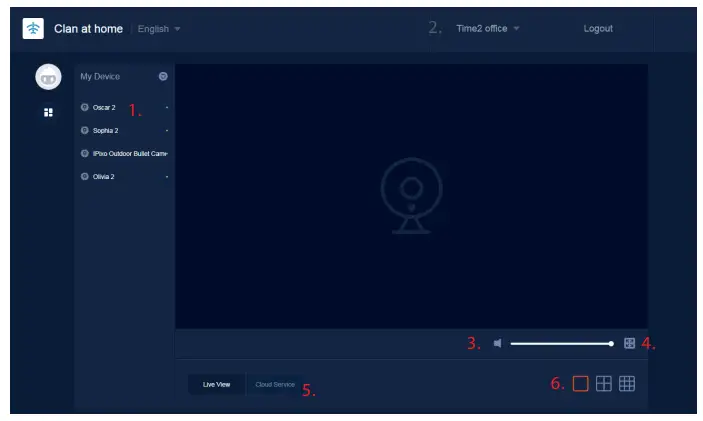The width and height of the screenshot is (703, 421).
Task: Click the main video preview area
Action: click(412, 196)
